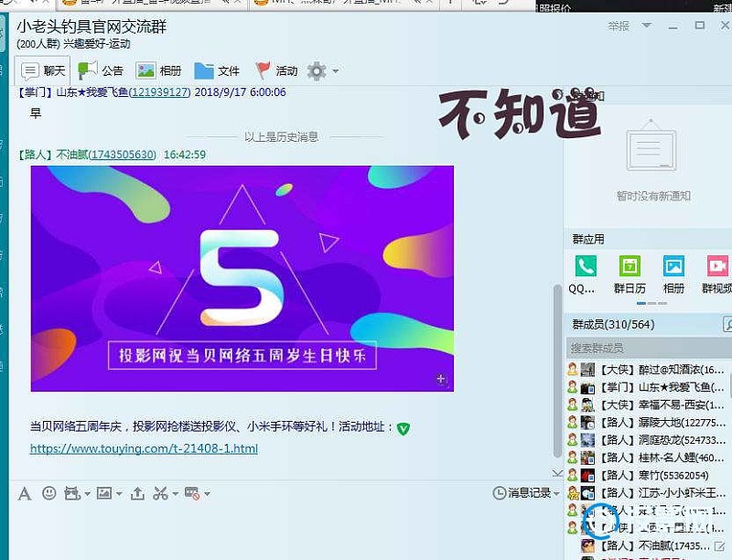Open sender QQ number 1743505630 link
This screenshot has width=732, height=560.
123,155
